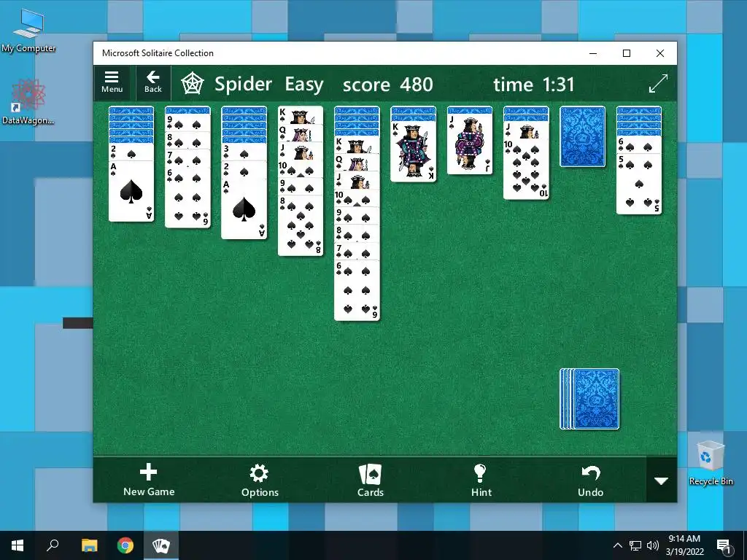This screenshot has height=560, width=747.
Task: Go Back using the arrow button
Action: 153,83
